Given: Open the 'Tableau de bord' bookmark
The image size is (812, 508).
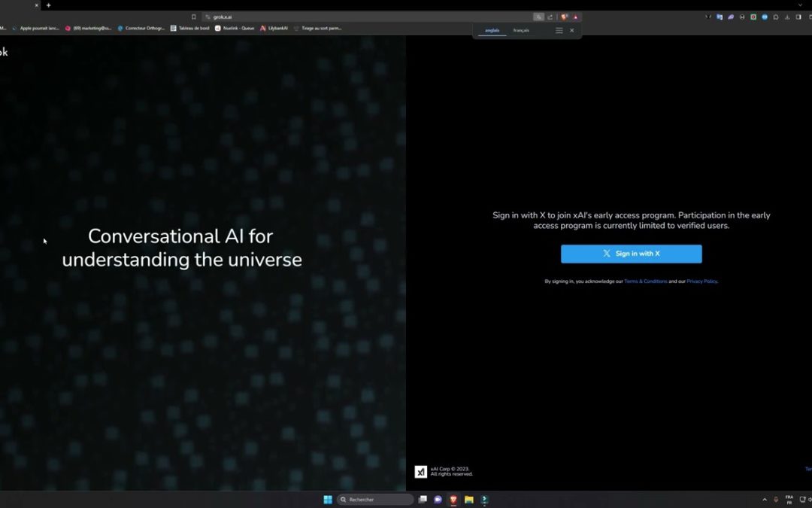Looking at the screenshot, I should (190, 29).
